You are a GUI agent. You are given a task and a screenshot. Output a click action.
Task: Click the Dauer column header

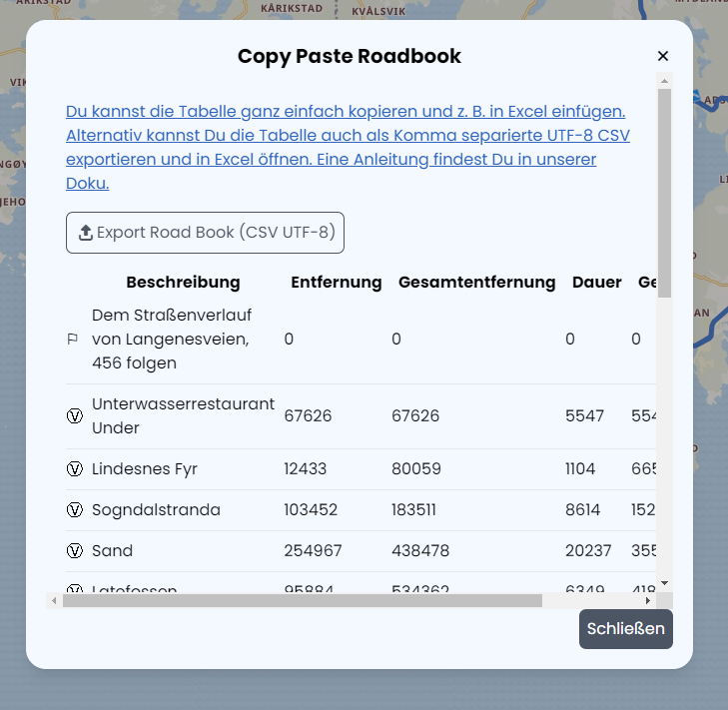(596, 283)
